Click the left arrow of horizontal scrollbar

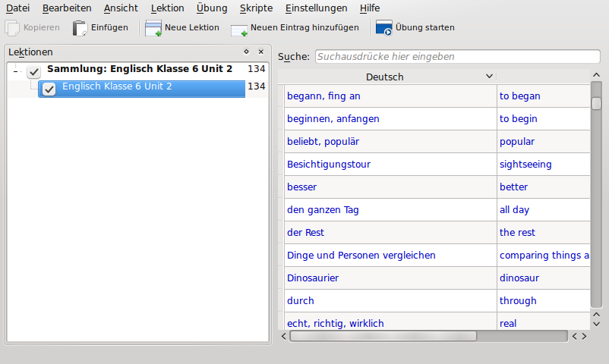coord(283,336)
